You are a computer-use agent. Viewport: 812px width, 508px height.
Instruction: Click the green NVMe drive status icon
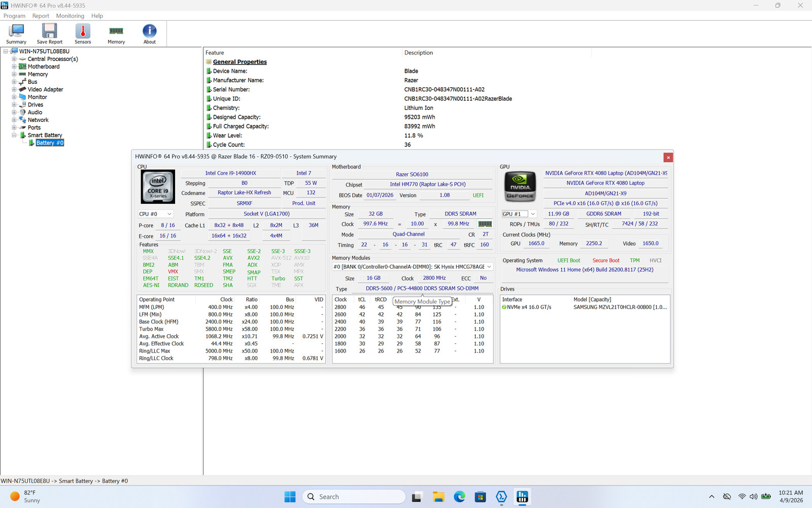[x=504, y=307]
